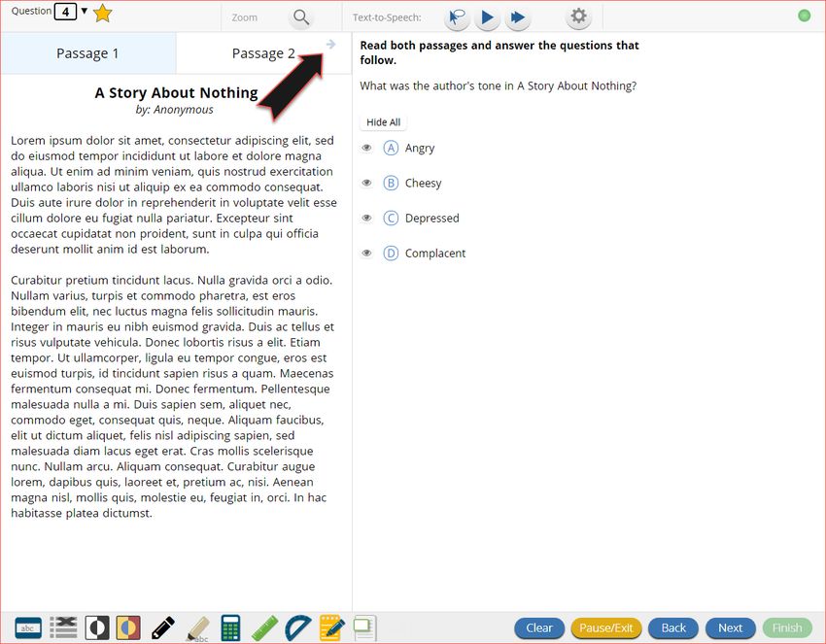Click the 'Read both passages' instruction text
The width and height of the screenshot is (826, 644).
point(499,52)
